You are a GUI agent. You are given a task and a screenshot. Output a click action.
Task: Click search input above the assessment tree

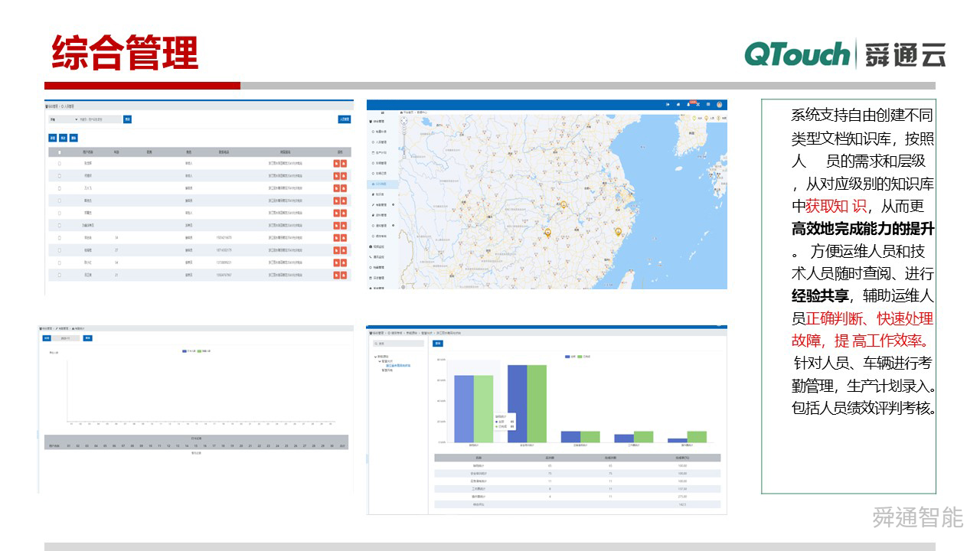pos(398,344)
